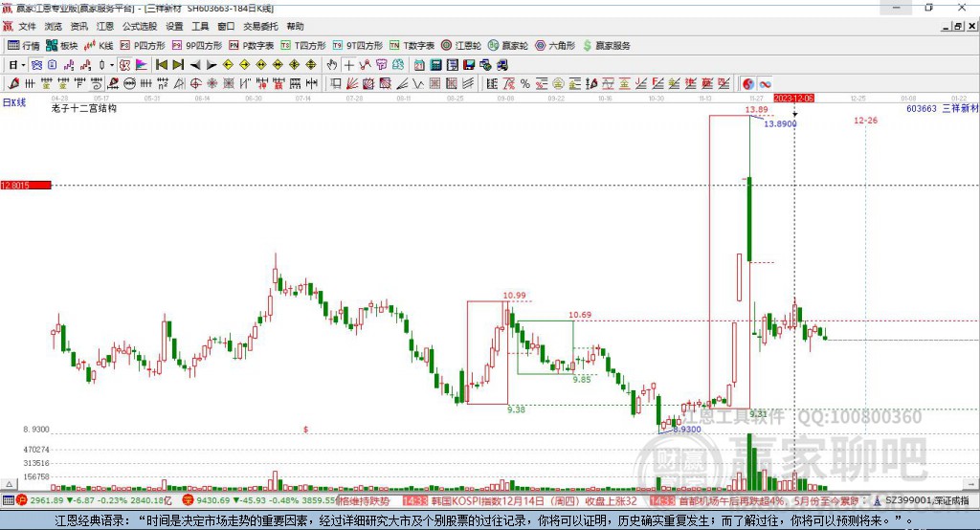Minimize the inner chart window
The image size is (980, 530).
coord(947,26)
